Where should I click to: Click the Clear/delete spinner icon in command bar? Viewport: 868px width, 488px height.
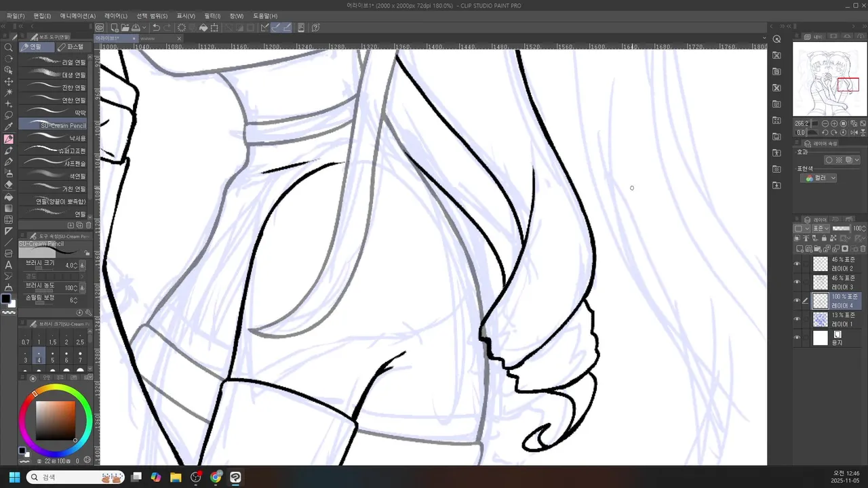coord(182,27)
